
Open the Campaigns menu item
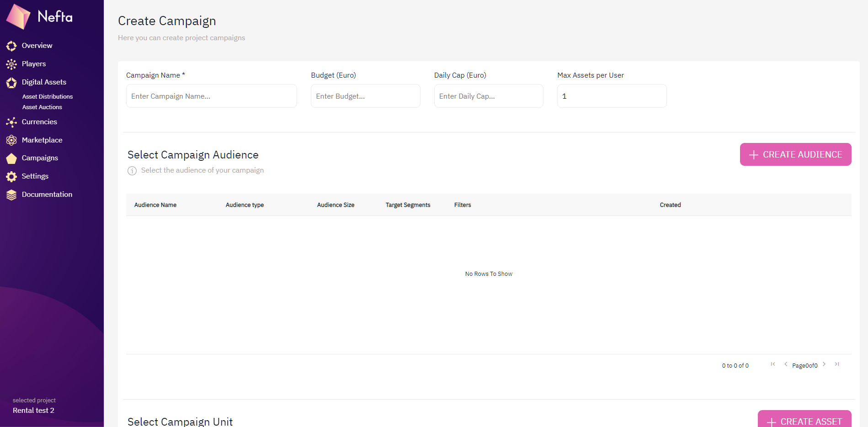(40, 158)
